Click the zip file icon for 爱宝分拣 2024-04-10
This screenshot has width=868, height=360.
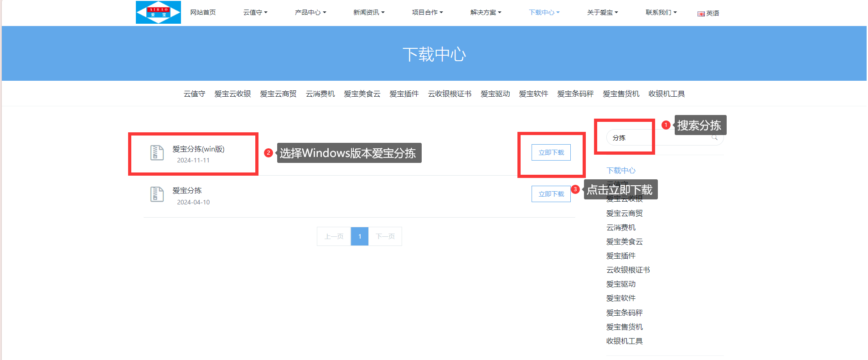tap(157, 194)
